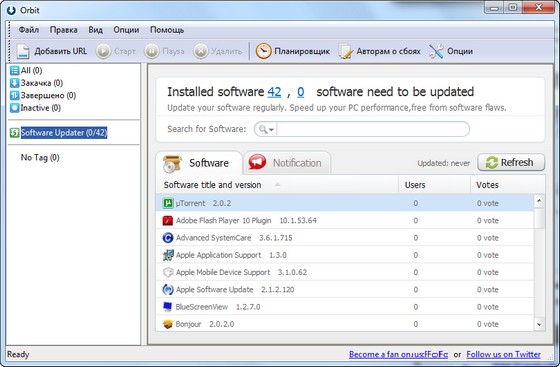Image resolution: width=560 pixels, height=367 pixels.
Task: Open the Файл menu
Action: pyautogui.click(x=29, y=30)
